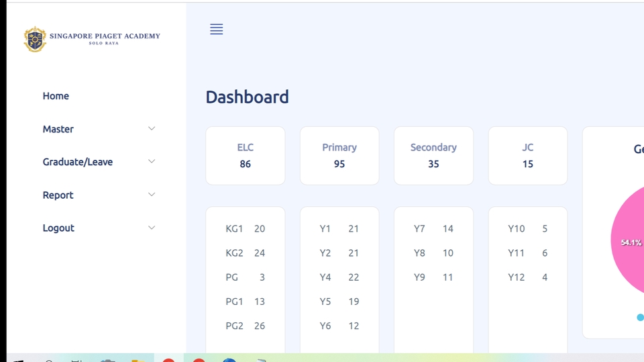Select the JC 15 summary card
The width and height of the screenshot is (644, 362).
[x=528, y=156]
